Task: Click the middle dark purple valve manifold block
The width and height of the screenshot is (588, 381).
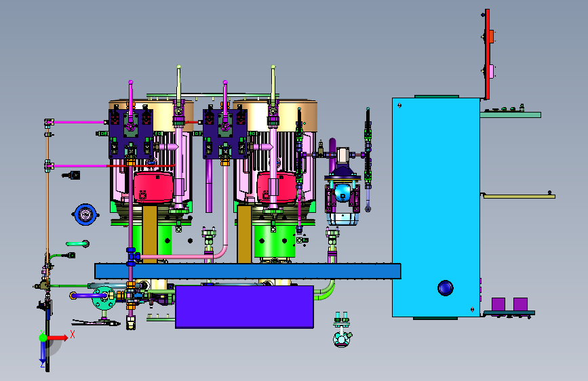Action: coord(225,134)
